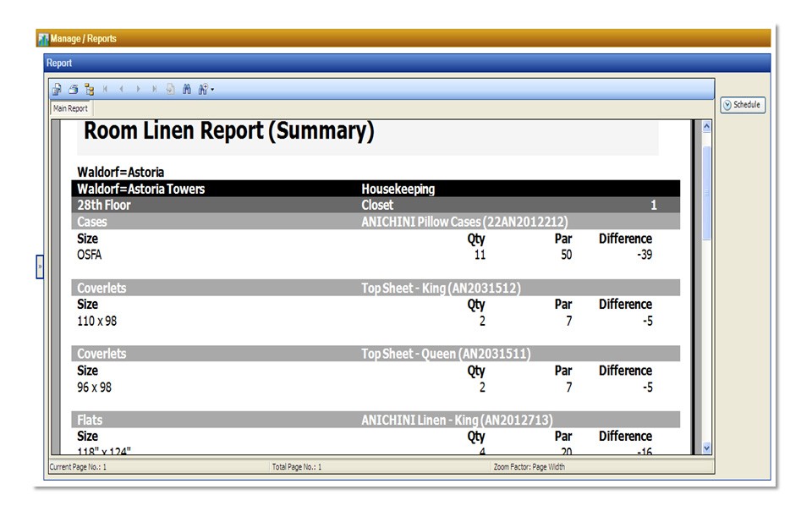Click the Par value in 110 x 98 row
812x528 pixels.
(x=568, y=322)
